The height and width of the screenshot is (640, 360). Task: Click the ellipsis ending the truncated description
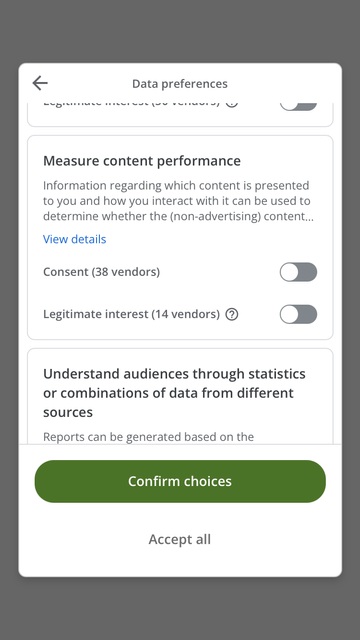point(310,217)
